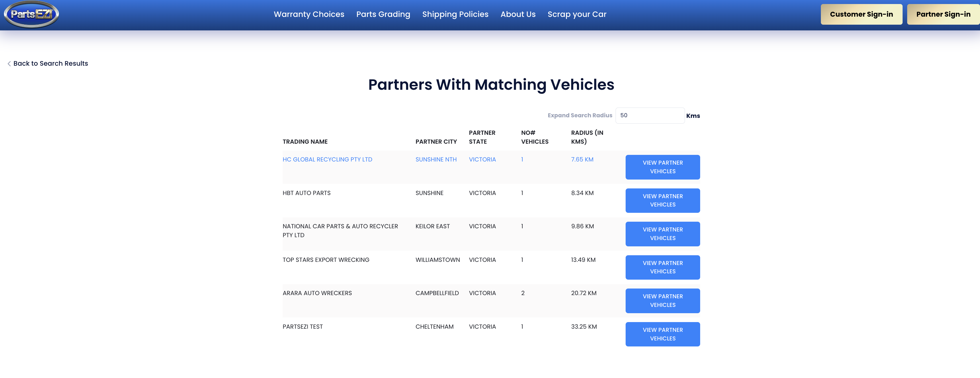Click 7.65 KM radius value

(x=582, y=159)
